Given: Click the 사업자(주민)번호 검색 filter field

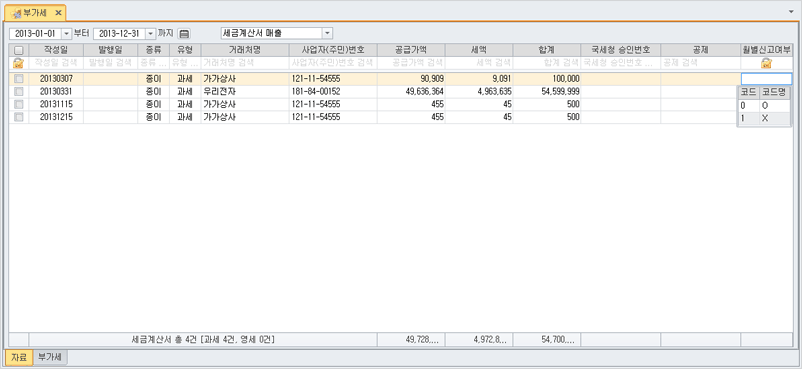Looking at the screenshot, I should (333, 63).
